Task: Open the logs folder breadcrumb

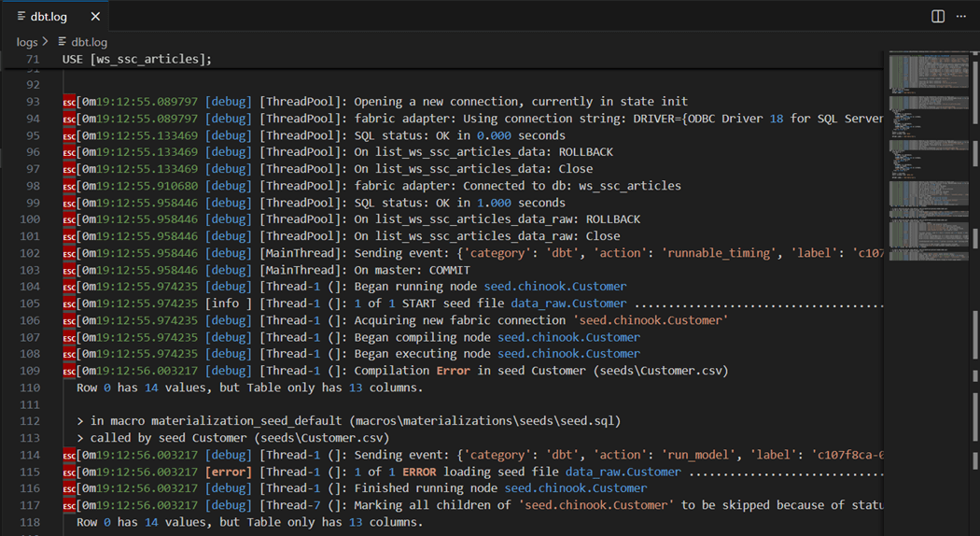Action: 27,42
